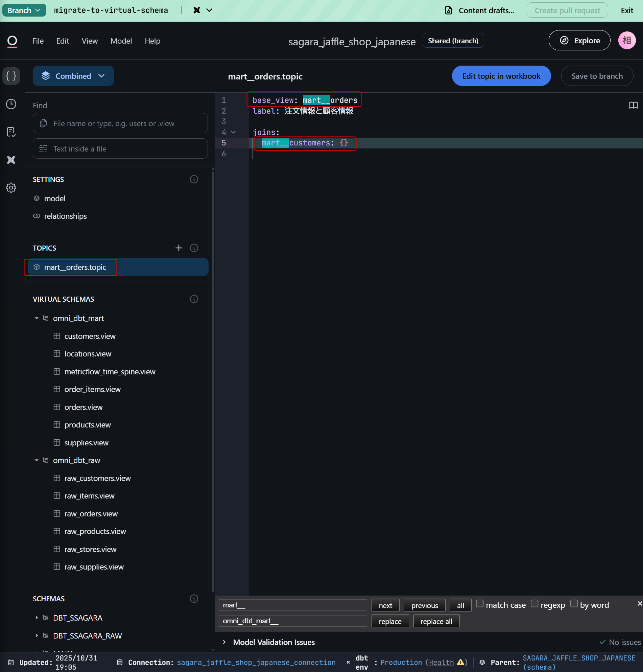
Task: Click Edit topic in workbook button
Action: tap(501, 76)
